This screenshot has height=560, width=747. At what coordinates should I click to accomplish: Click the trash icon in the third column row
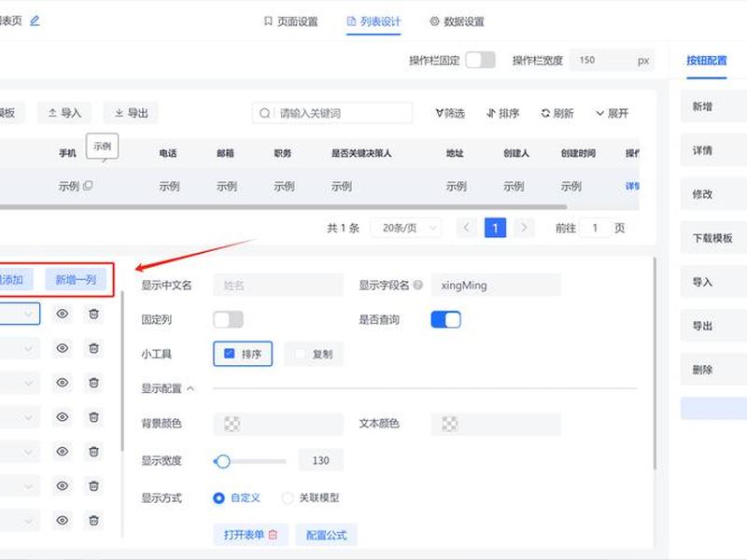tap(94, 383)
